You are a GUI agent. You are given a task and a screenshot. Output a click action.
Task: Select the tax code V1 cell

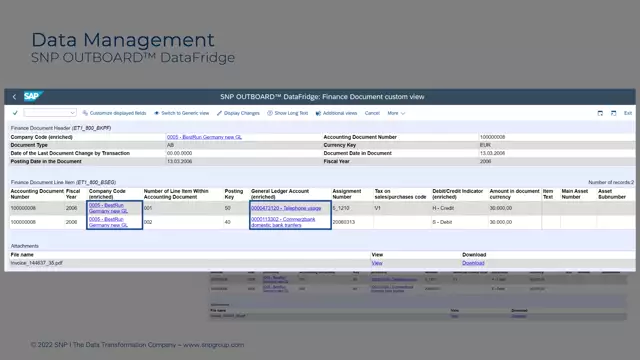pyautogui.click(x=378, y=208)
